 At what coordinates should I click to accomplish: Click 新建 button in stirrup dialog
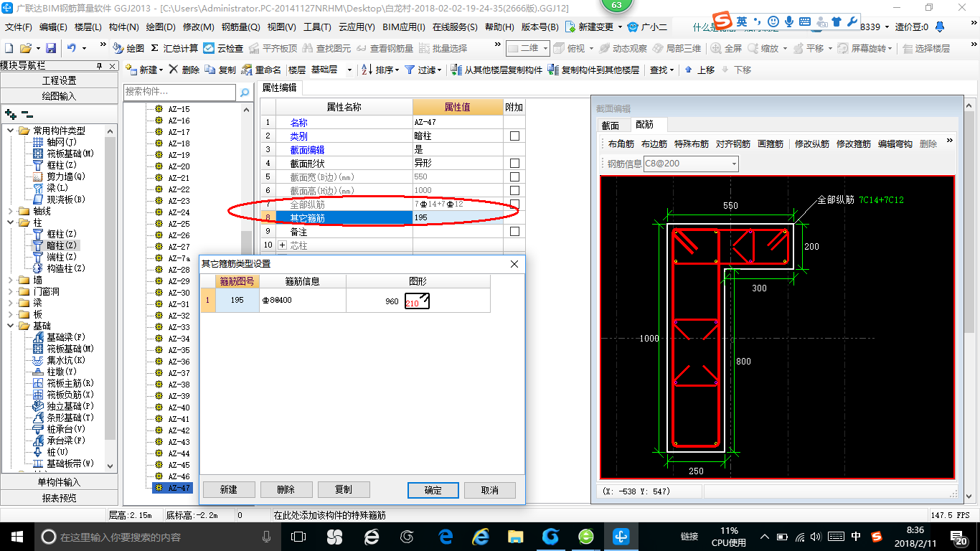pyautogui.click(x=229, y=489)
